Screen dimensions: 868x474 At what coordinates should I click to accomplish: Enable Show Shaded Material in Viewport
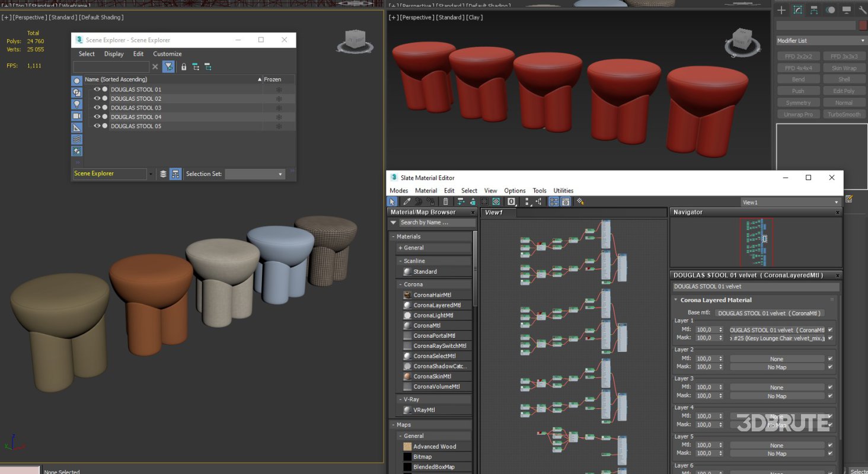[497, 201]
